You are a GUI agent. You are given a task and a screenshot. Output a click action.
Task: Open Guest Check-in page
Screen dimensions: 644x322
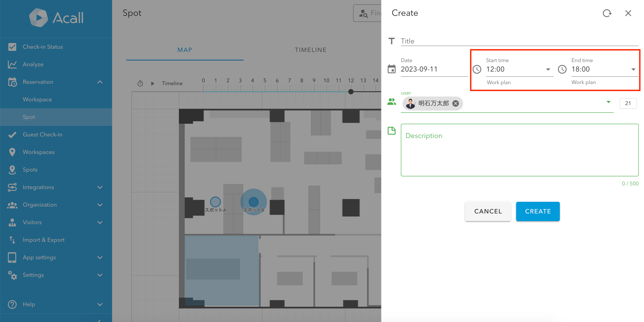pyautogui.click(x=56, y=135)
